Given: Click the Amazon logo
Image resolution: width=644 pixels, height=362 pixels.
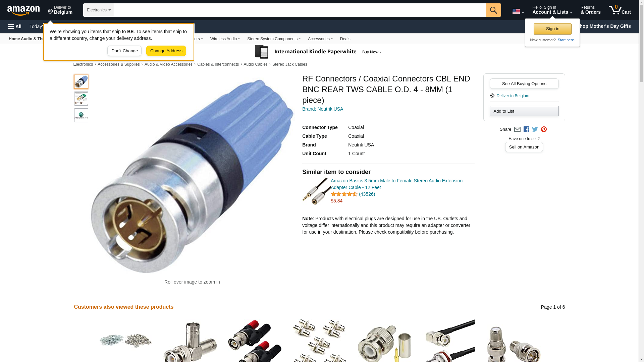Looking at the screenshot, I should point(23,10).
